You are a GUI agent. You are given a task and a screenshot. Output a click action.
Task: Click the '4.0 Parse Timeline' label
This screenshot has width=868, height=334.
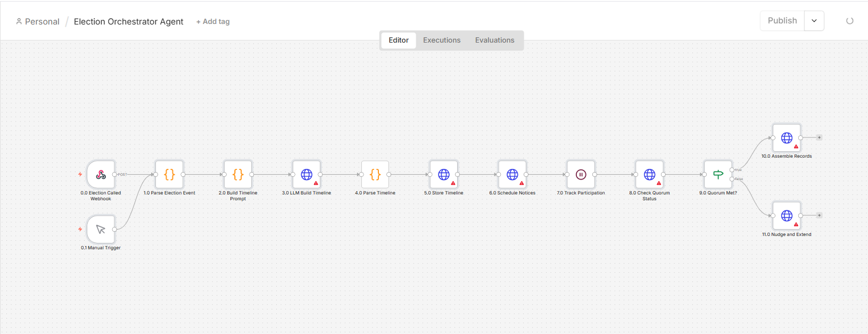[375, 193]
